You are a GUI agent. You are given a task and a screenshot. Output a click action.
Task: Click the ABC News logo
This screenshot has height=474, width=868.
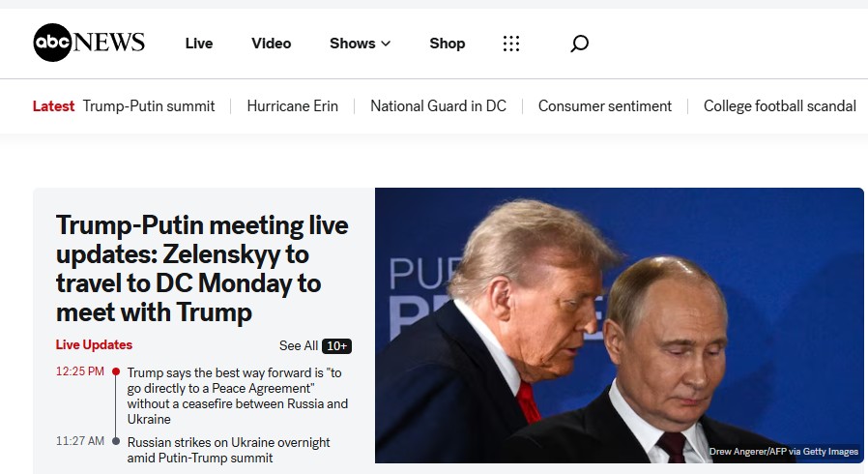[x=89, y=43]
